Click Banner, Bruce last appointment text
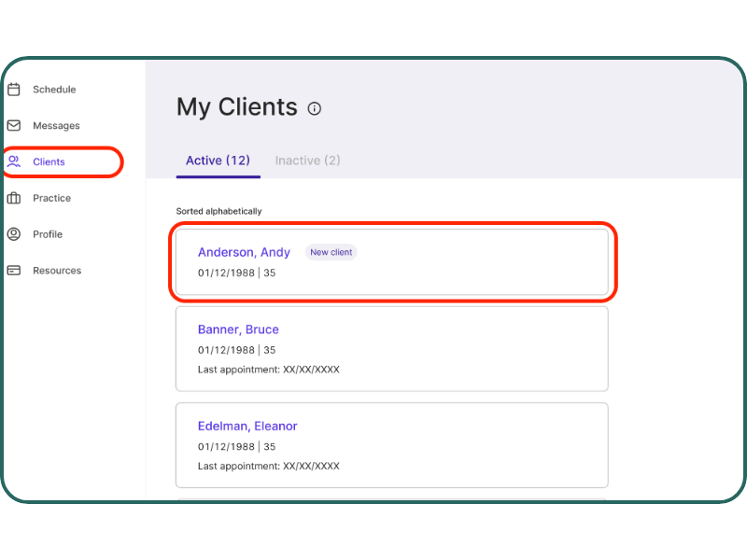The height and width of the screenshot is (560, 747). tap(269, 370)
